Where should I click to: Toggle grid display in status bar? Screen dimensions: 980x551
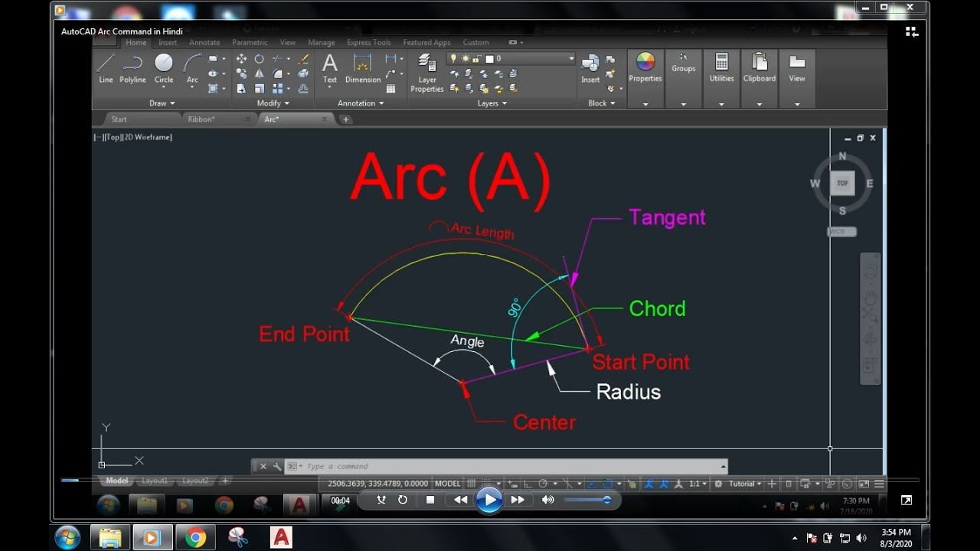pos(472,484)
